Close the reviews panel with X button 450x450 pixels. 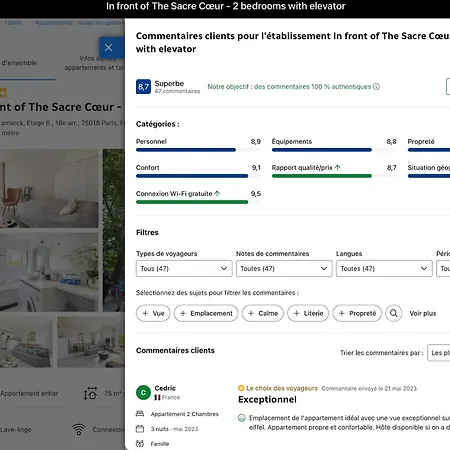(109, 48)
